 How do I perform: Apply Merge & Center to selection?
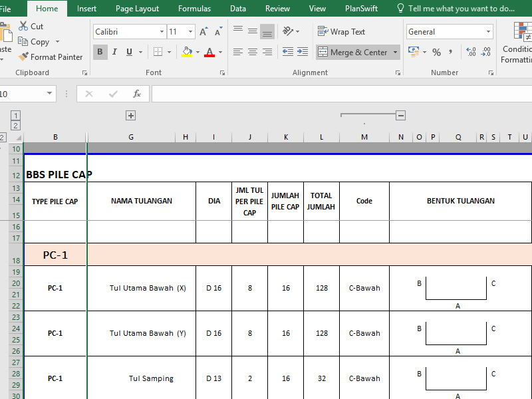pyautogui.click(x=353, y=52)
